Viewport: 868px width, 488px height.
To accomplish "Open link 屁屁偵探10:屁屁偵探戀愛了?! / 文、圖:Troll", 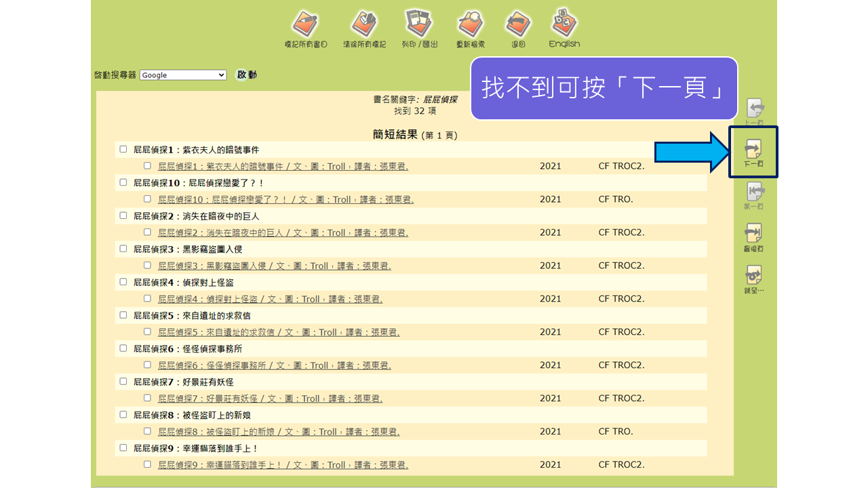I will [x=285, y=199].
